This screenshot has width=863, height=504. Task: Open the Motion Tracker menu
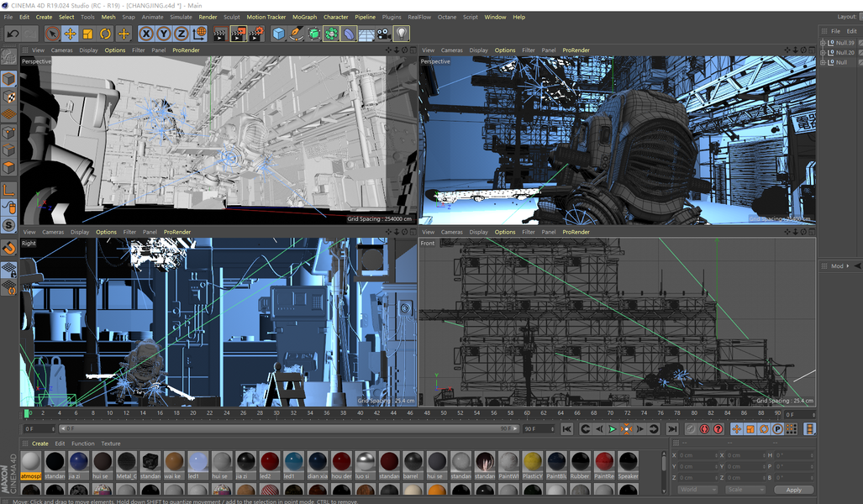pos(266,17)
